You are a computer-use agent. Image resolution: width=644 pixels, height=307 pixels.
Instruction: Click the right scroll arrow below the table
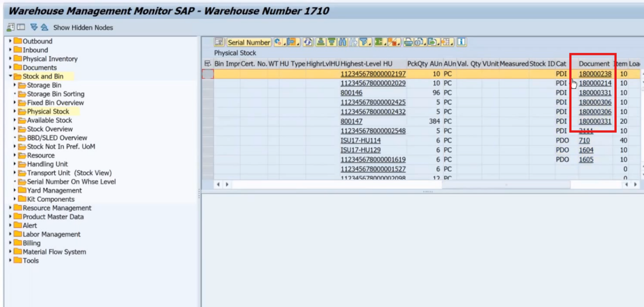[x=635, y=185]
